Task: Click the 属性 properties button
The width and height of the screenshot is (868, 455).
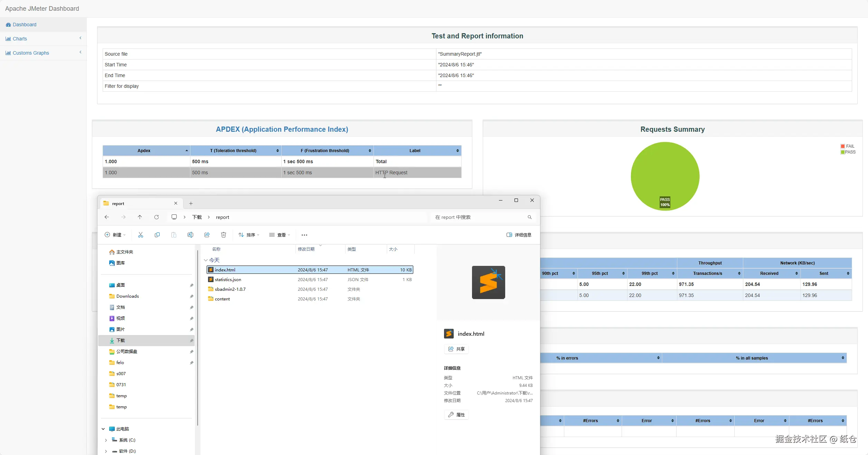Action: 456,415
